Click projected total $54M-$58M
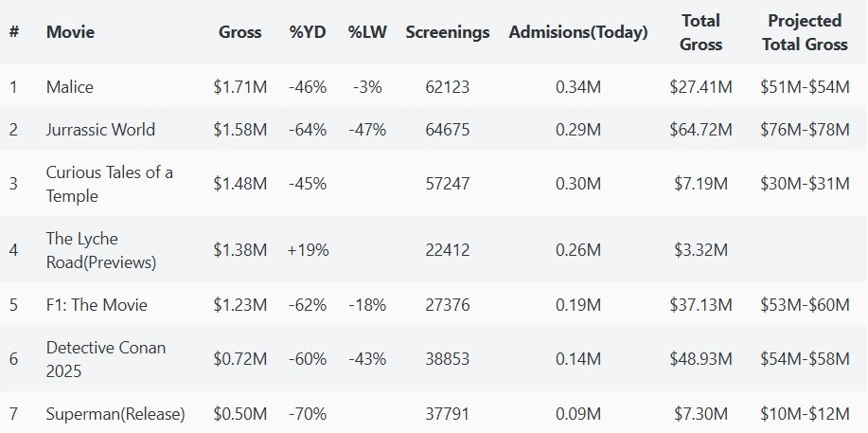Image resolution: width=868 pixels, height=433 pixels. [805, 359]
